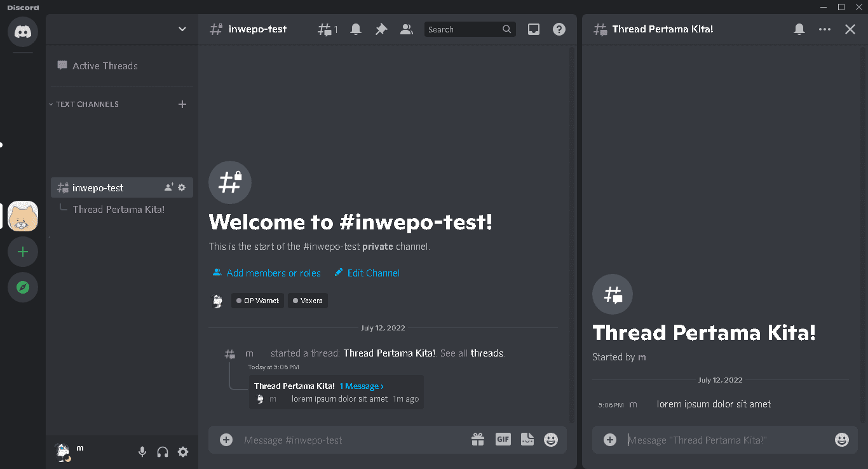Open the 1 Message thread link
This screenshot has height=469, width=868.
pos(362,386)
